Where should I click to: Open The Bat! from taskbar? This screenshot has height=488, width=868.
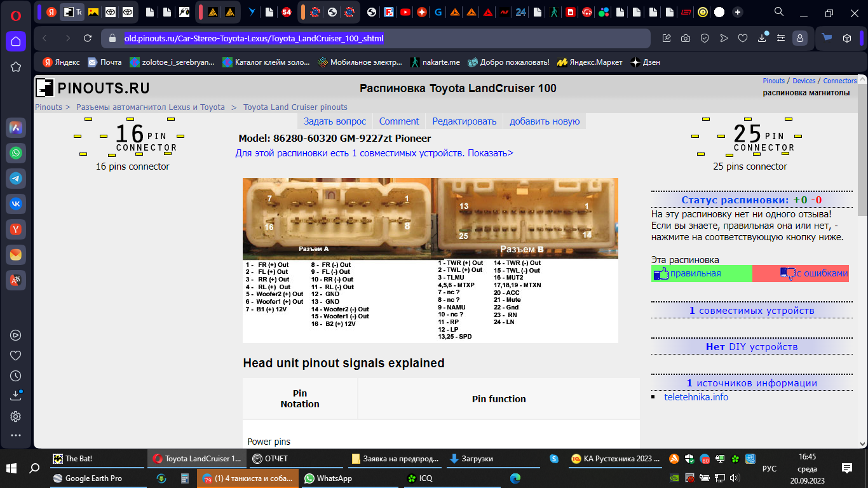click(x=98, y=459)
